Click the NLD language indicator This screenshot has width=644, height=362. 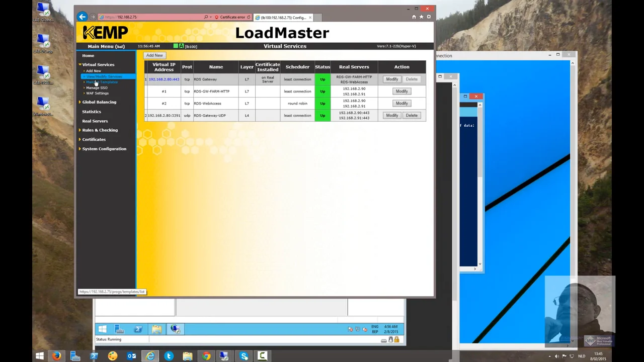click(582, 356)
